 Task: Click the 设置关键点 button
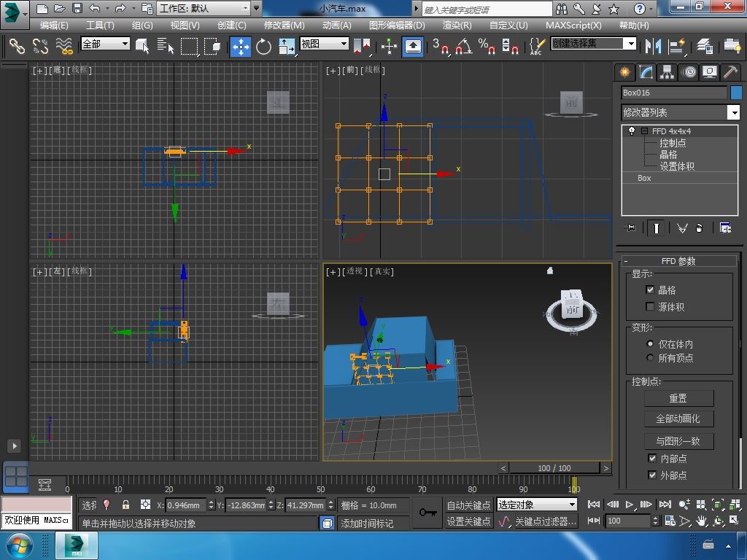point(468,521)
